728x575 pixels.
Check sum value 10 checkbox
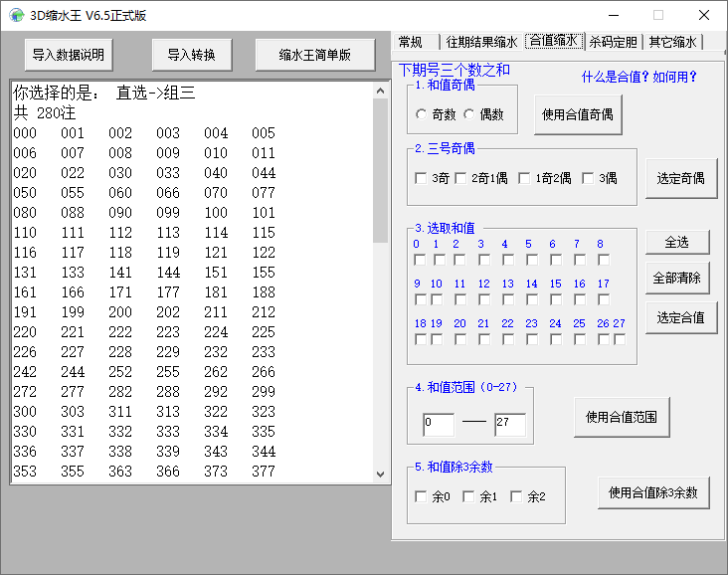pos(437,299)
